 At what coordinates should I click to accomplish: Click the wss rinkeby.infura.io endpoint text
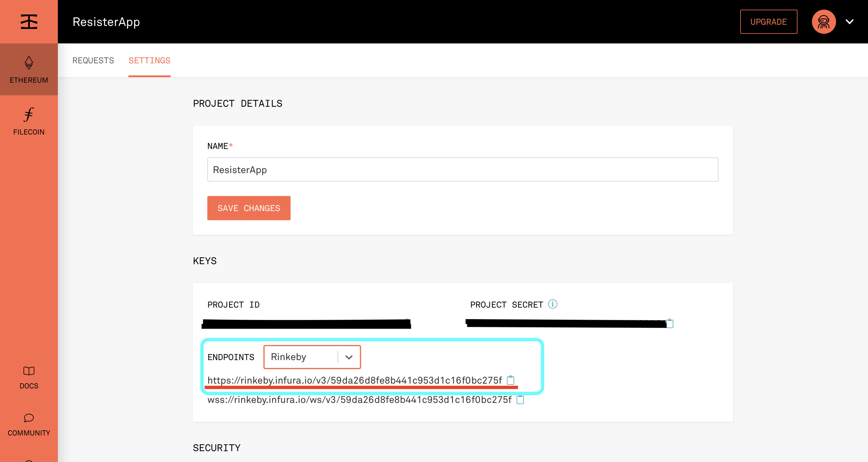[359, 400]
